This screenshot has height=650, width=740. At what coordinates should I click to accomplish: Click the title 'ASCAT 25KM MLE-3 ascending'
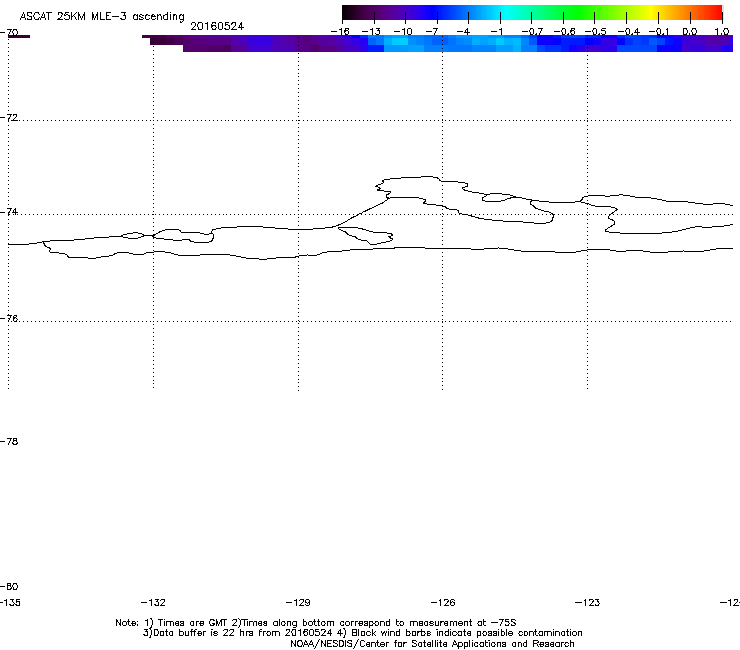102,17
